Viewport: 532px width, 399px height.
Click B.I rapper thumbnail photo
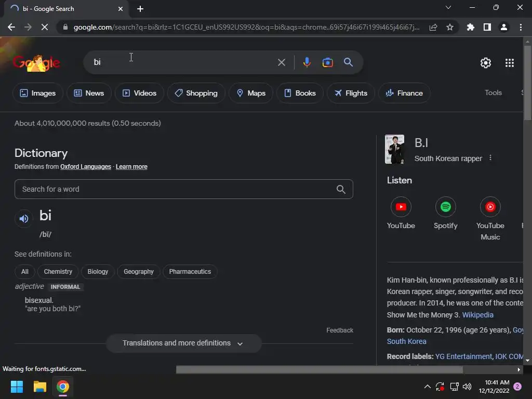point(394,149)
